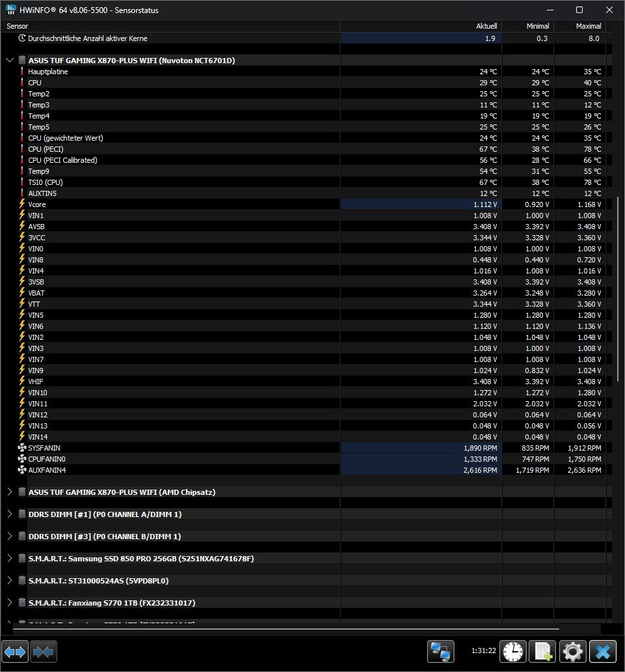Click the fan icon beside SYSFANIN

coord(22,447)
